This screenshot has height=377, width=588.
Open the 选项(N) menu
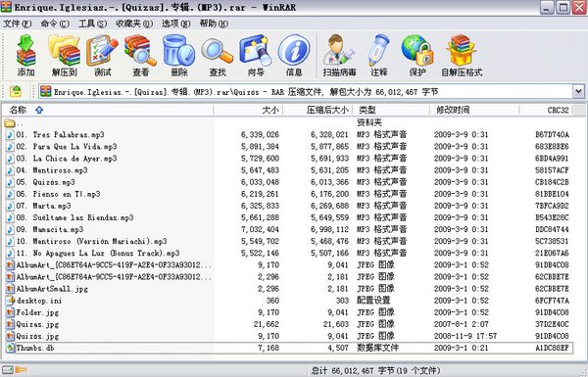tap(175, 24)
